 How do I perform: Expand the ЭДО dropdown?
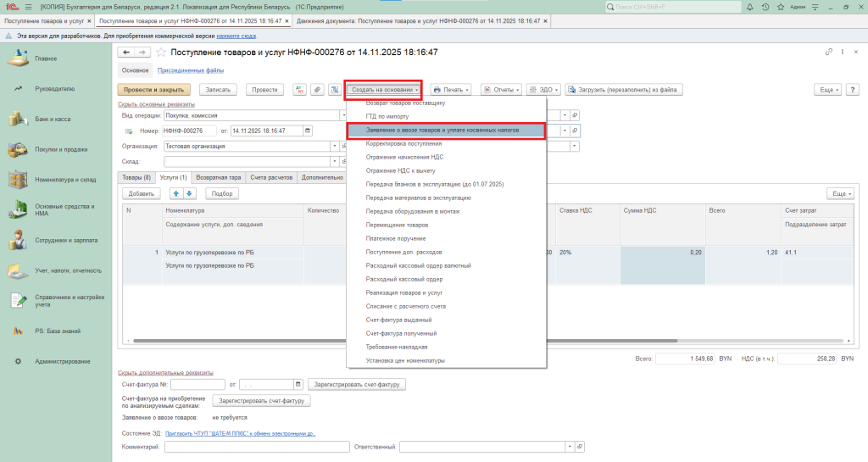pos(543,89)
